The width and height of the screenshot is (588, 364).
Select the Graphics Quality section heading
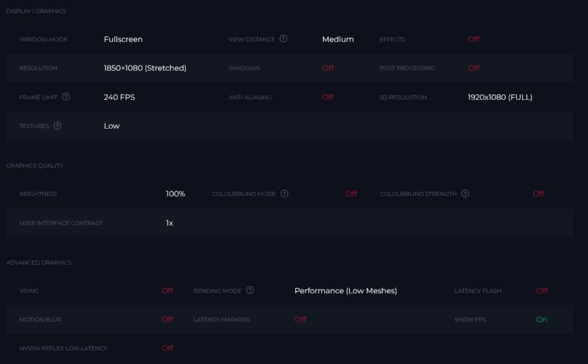[34, 166]
